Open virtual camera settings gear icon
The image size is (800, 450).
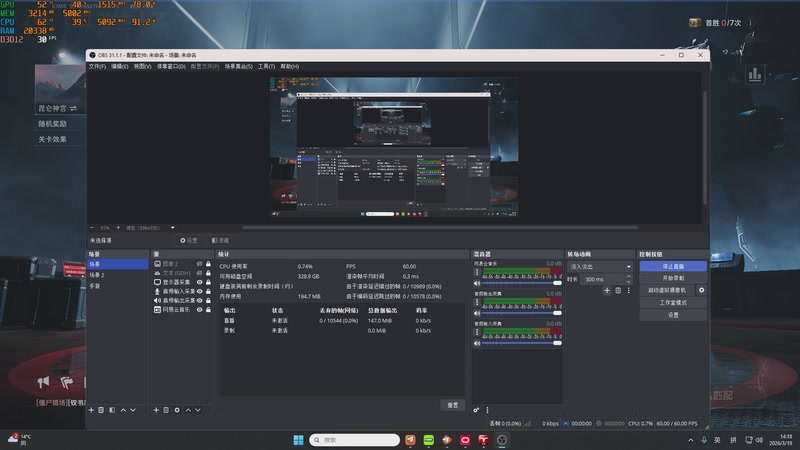[x=702, y=290]
